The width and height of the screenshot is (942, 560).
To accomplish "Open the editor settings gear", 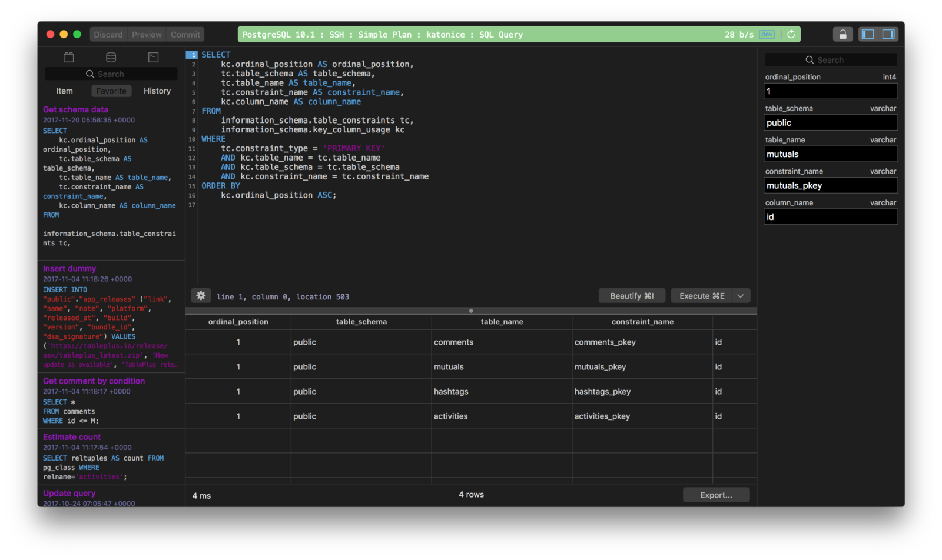I will pyautogui.click(x=201, y=295).
